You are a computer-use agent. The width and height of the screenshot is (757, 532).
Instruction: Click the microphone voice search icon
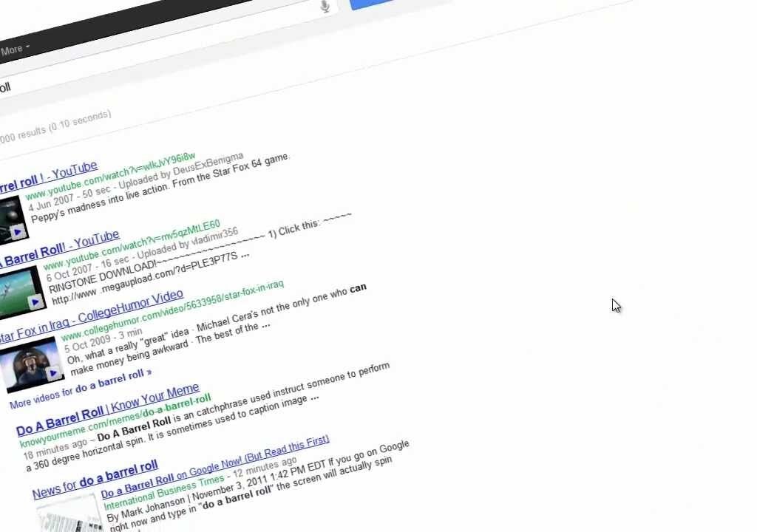pyautogui.click(x=325, y=6)
